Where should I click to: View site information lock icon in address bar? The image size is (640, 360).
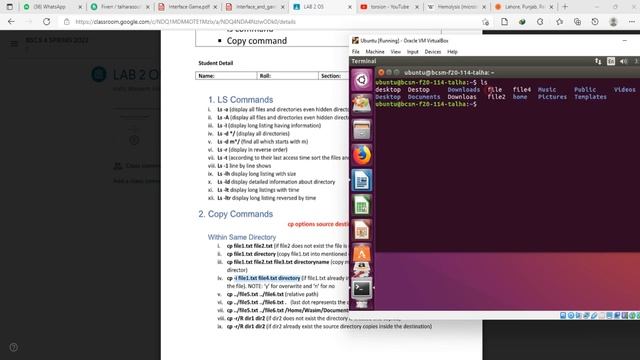coord(67,22)
